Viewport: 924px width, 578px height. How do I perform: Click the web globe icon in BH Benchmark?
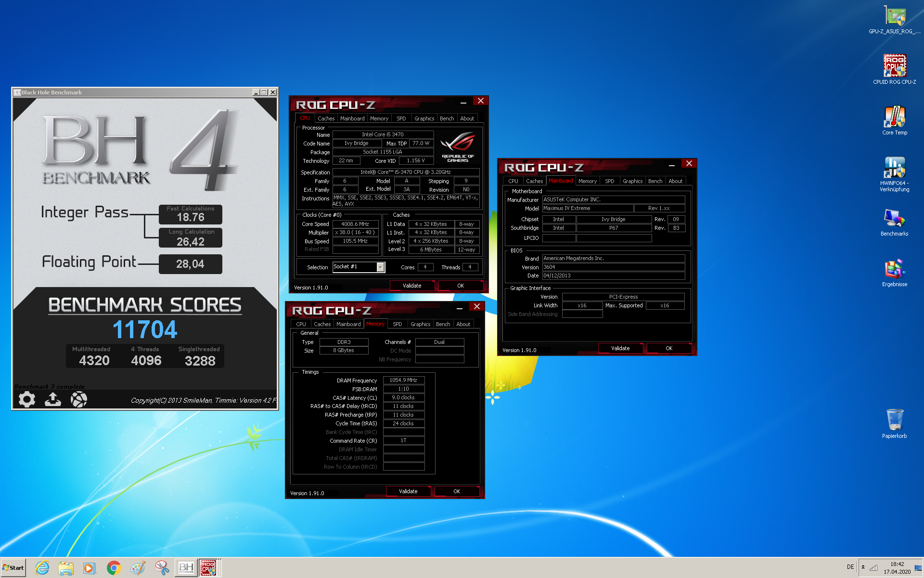pos(79,399)
